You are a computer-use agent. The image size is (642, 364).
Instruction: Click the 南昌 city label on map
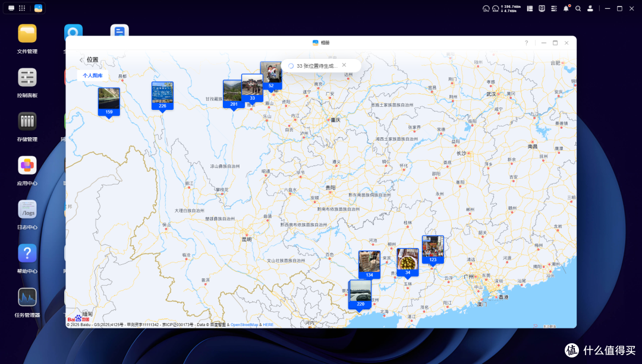(x=532, y=146)
